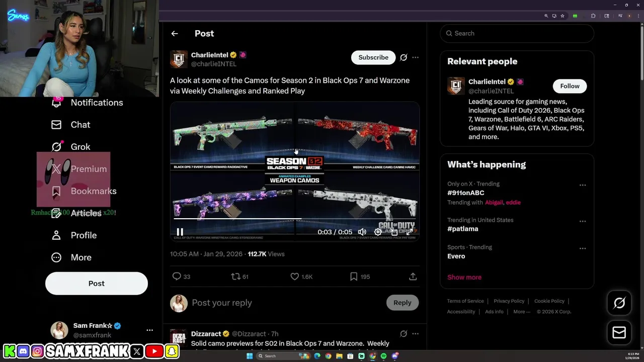644x362 pixels.
Task: Open Microsoft Edge from taskbar
Action: [x=317, y=356]
